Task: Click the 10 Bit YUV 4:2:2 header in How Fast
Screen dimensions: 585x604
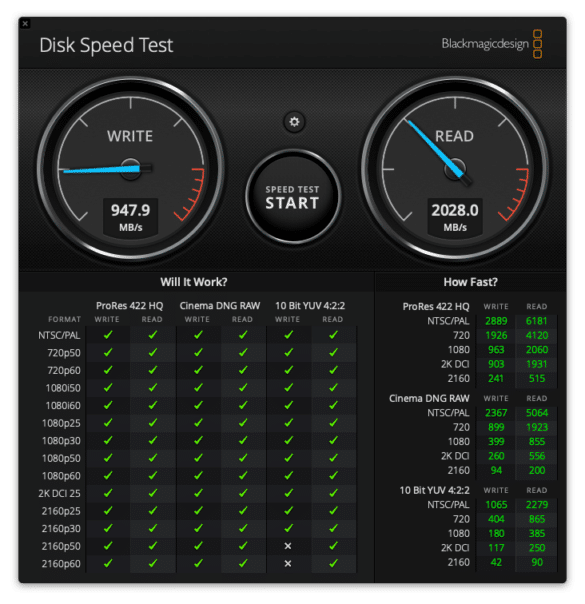Action: tap(434, 490)
